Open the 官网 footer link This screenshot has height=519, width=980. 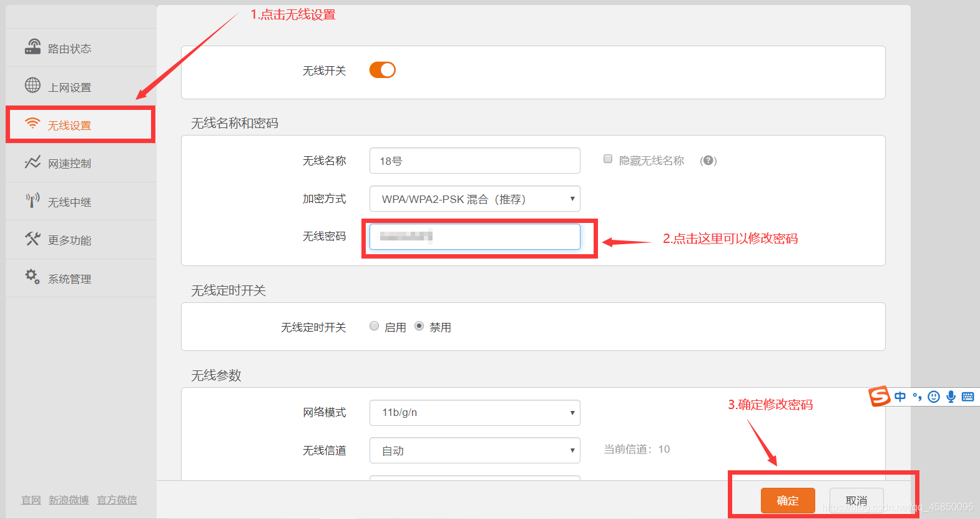click(x=31, y=500)
